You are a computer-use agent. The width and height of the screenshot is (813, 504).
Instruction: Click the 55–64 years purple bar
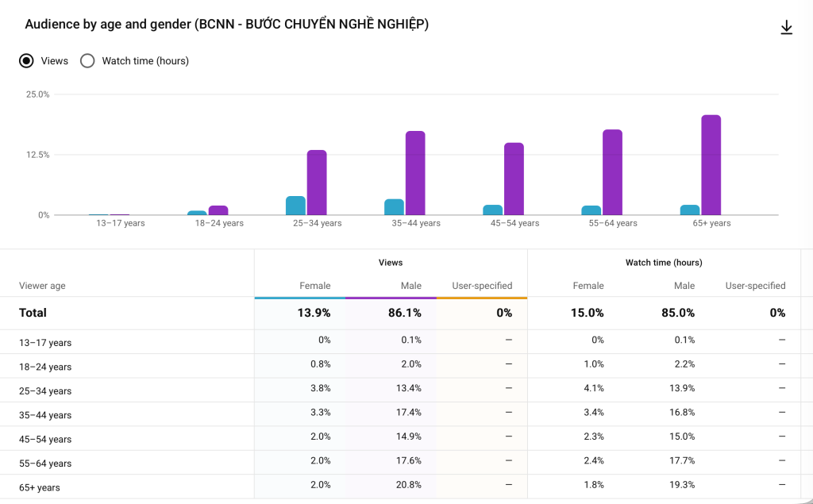612,172
